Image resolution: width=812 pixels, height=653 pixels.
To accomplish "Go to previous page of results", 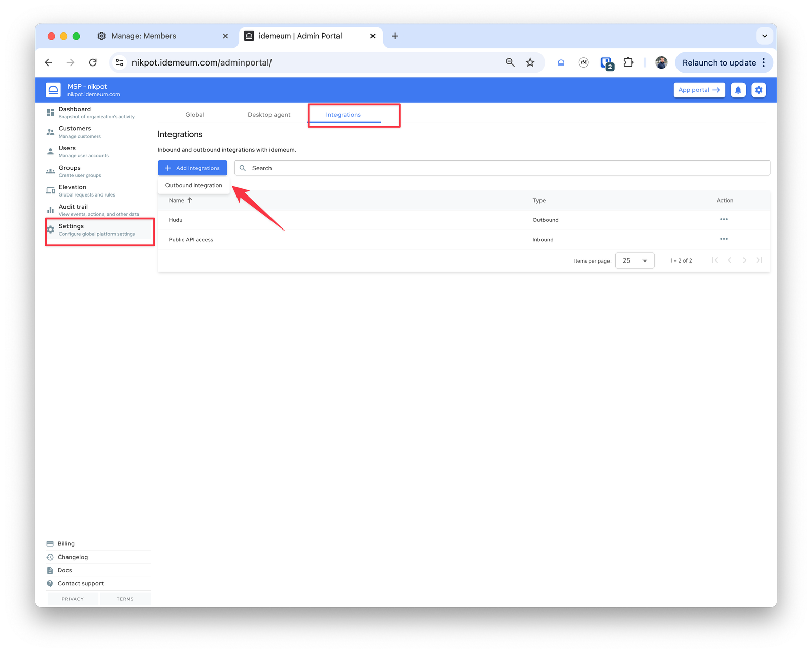I will tap(730, 260).
